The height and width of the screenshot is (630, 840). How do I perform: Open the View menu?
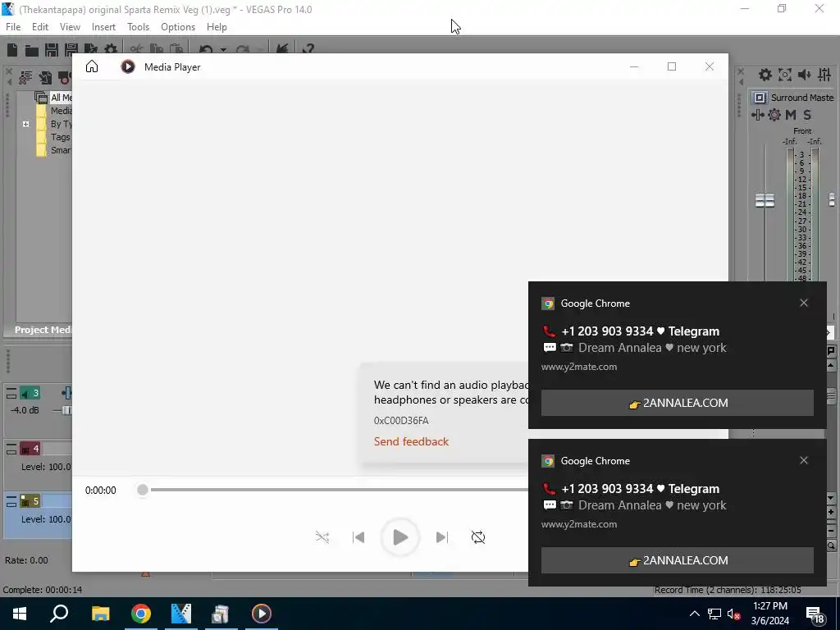tap(70, 27)
